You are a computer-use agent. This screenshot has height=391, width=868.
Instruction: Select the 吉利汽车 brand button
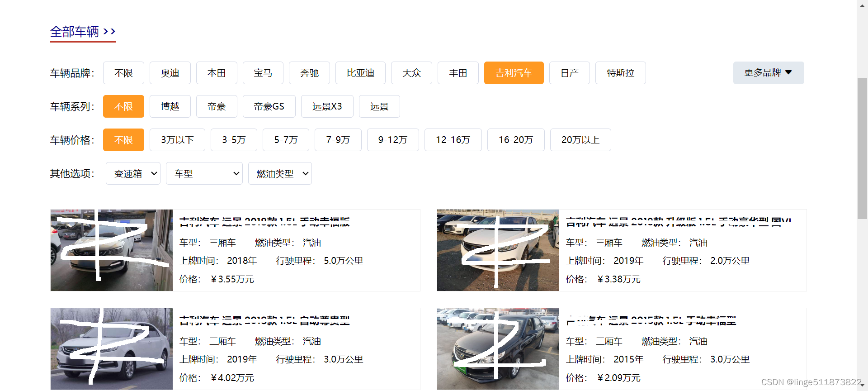coord(514,73)
